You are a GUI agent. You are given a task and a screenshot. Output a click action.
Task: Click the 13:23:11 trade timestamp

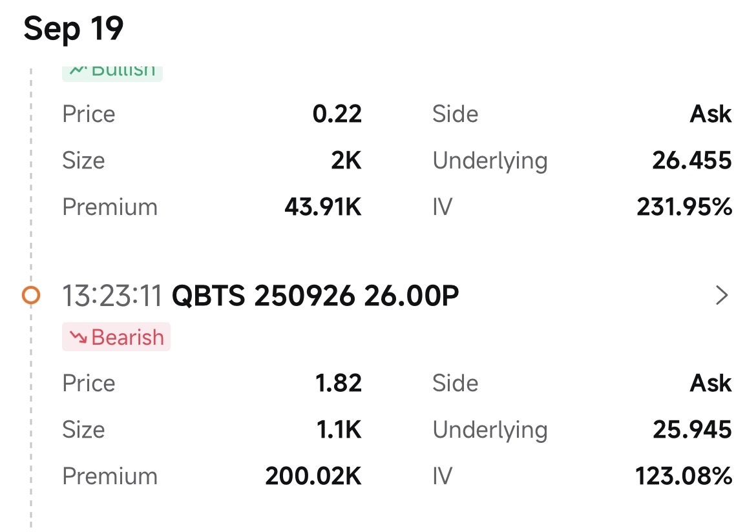pos(112,296)
